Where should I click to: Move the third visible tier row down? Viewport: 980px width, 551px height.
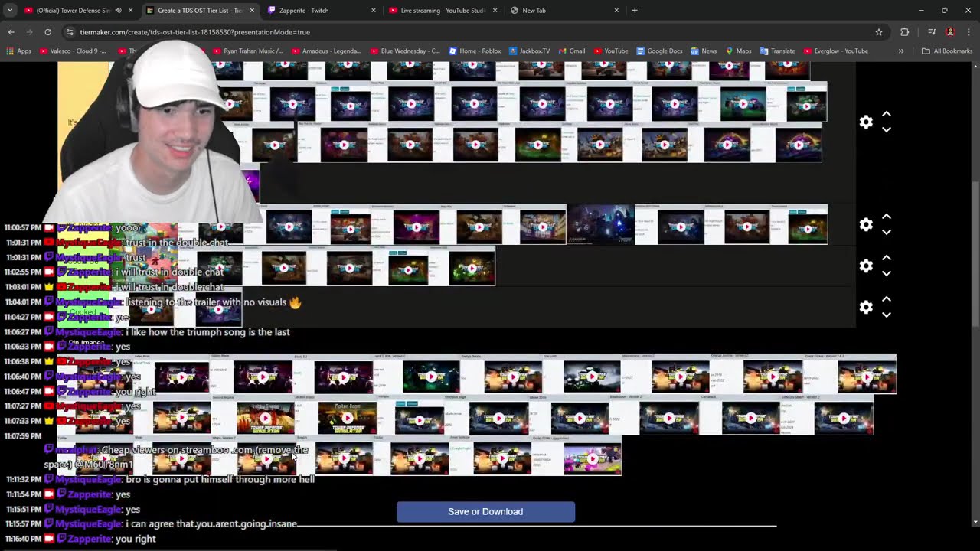pyautogui.click(x=887, y=274)
